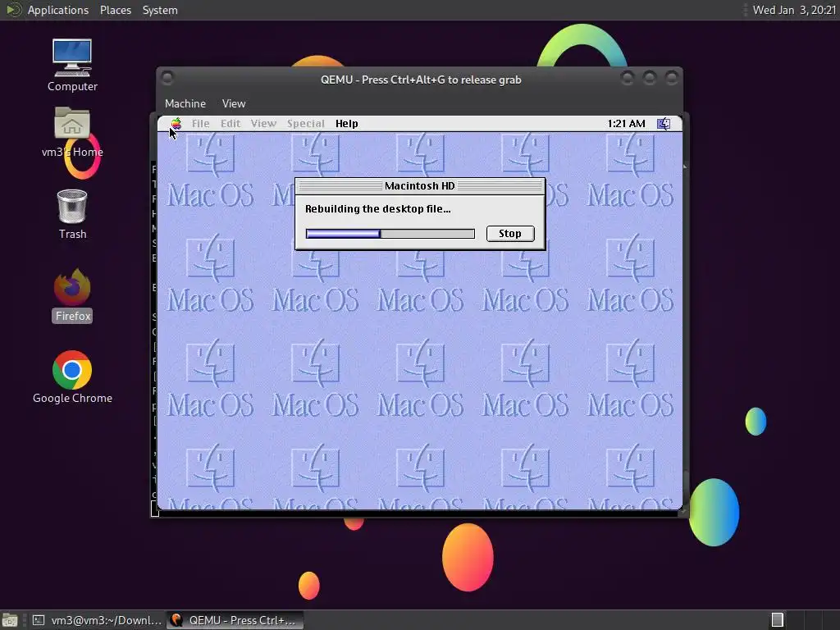Open the Mac OS Special menu
This screenshot has width=840, height=630.
tap(305, 124)
